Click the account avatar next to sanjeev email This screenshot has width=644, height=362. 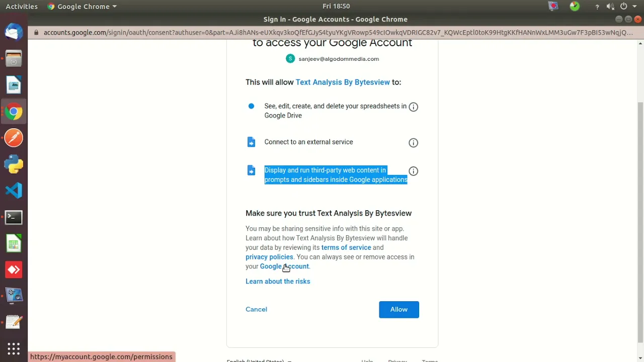coord(290,59)
